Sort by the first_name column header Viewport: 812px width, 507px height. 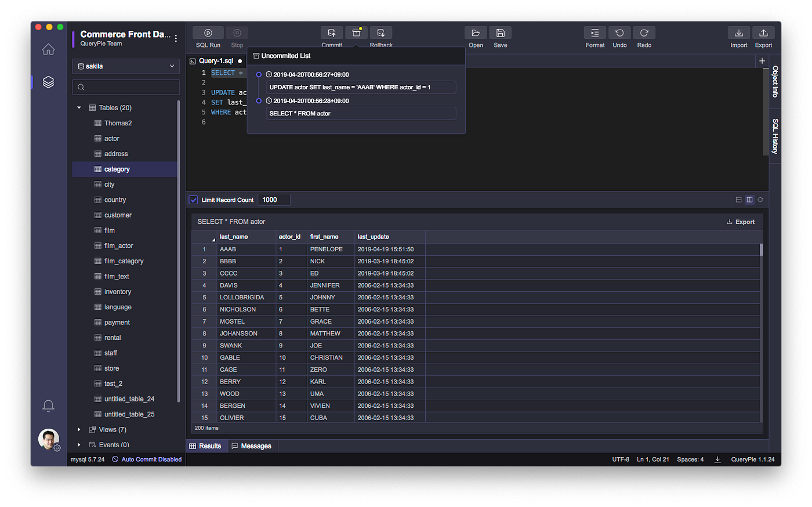[331, 237]
